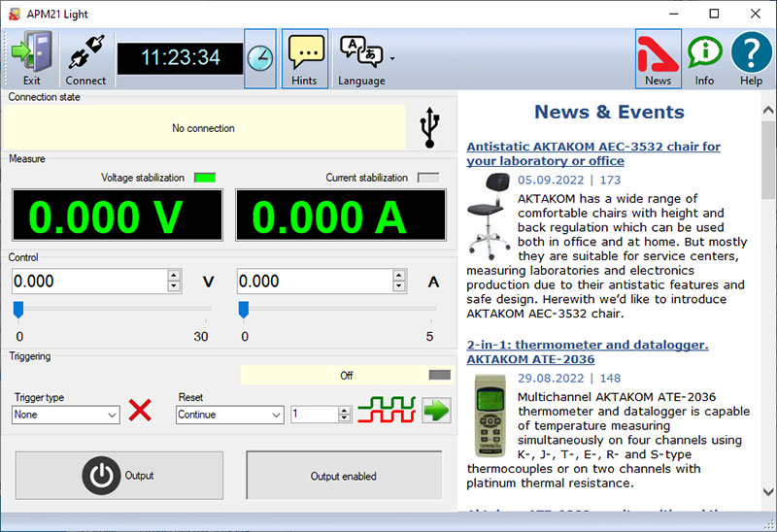Viewport: 777px width, 532px height.
Task: Open the Info dialog
Action: pos(704,58)
